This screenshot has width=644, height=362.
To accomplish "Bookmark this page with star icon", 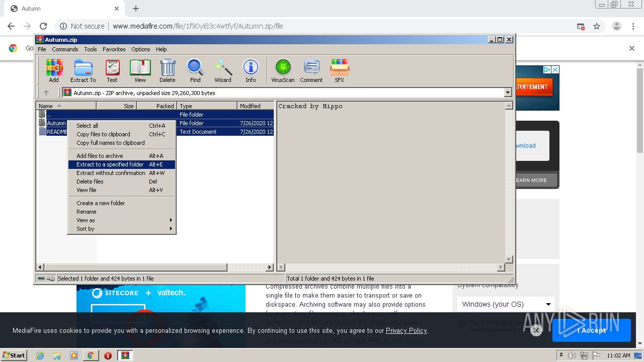I will [597, 26].
